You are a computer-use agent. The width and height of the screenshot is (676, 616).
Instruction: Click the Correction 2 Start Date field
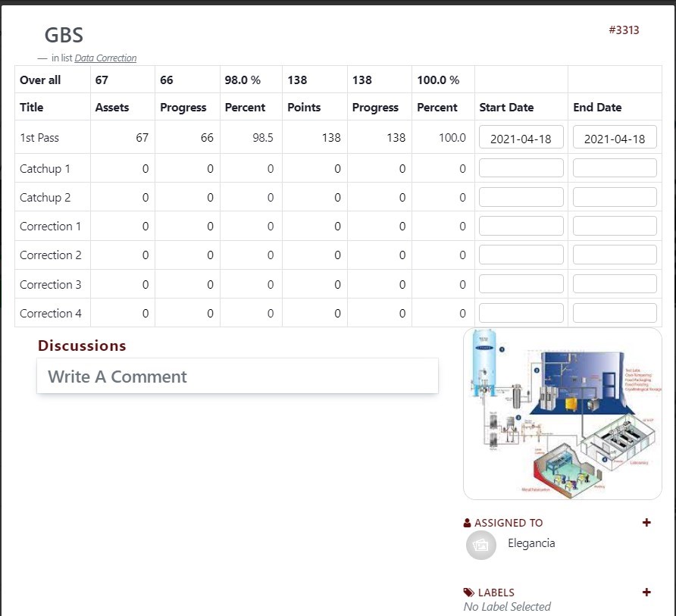(521, 255)
